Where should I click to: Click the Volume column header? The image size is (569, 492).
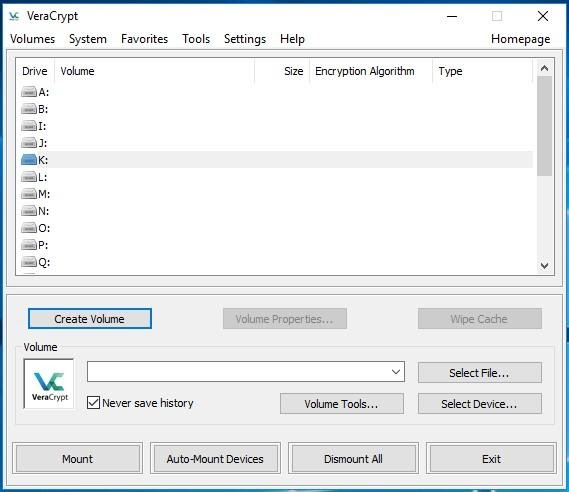tap(154, 71)
